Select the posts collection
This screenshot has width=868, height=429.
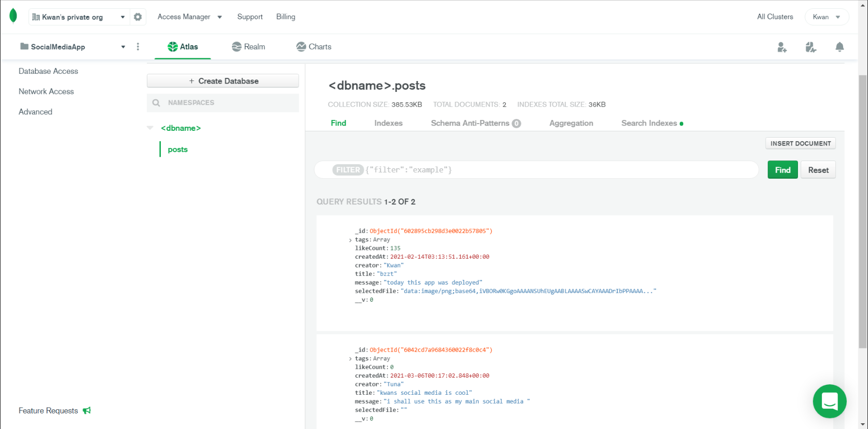[x=177, y=150]
